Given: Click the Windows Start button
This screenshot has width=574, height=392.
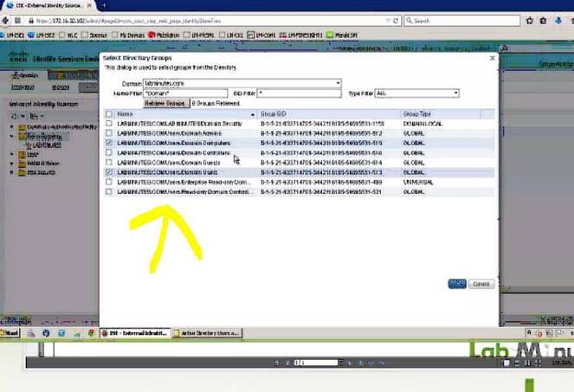Looking at the screenshot, I should click(x=10, y=333).
